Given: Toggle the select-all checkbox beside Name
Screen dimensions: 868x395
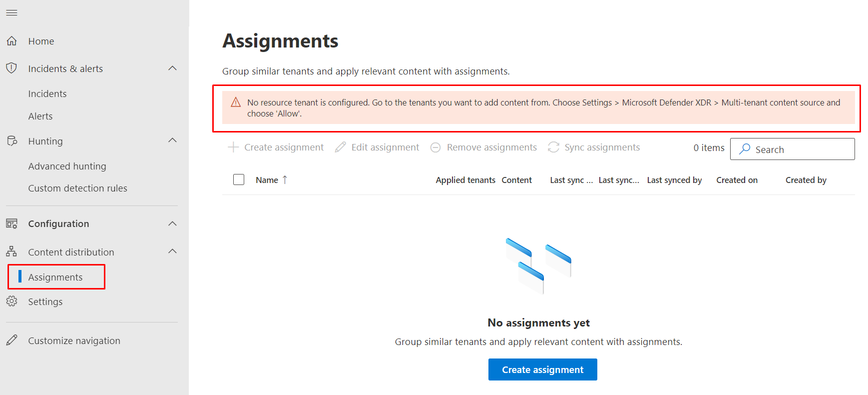Looking at the screenshot, I should coord(239,179).
